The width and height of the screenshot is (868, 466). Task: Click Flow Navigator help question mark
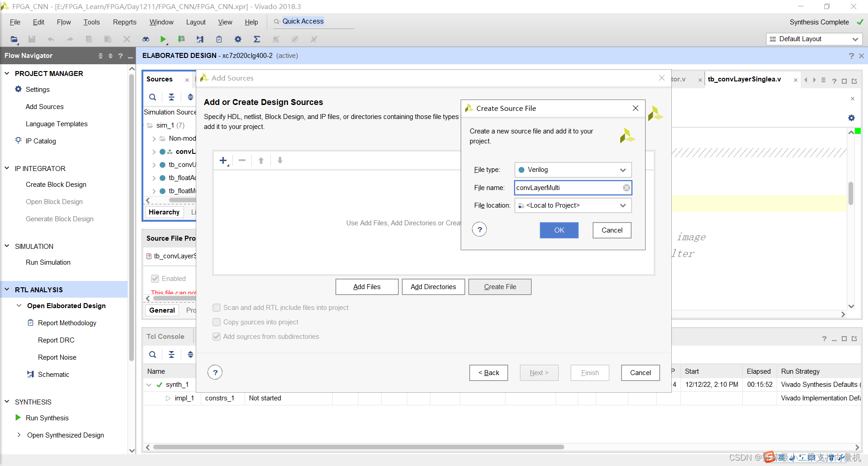tap(120, 56)
